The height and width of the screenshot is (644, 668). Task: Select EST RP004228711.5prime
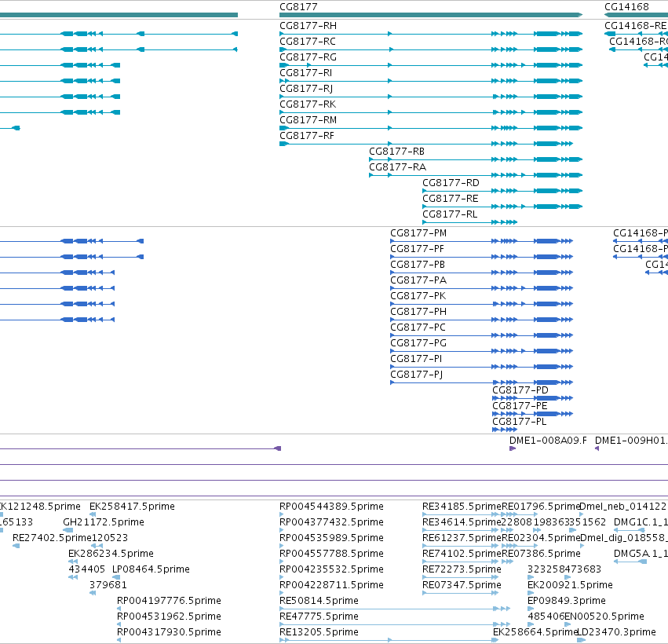click(x=331, y=585)
